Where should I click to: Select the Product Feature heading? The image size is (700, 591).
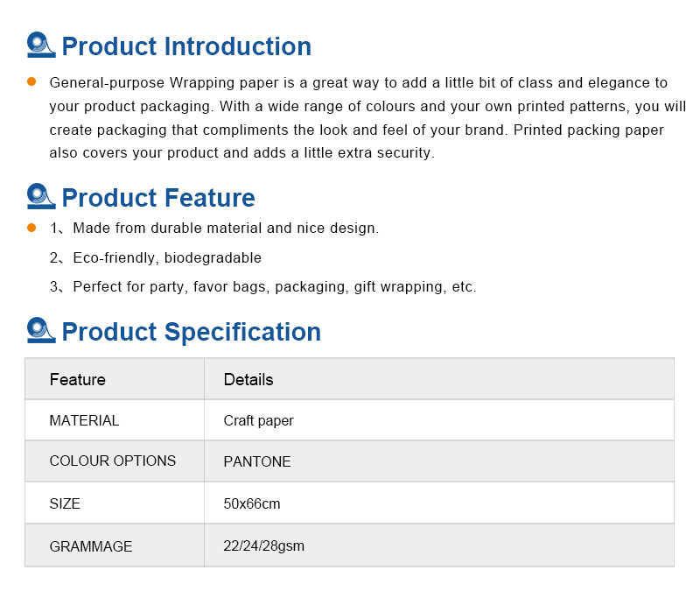158,198
